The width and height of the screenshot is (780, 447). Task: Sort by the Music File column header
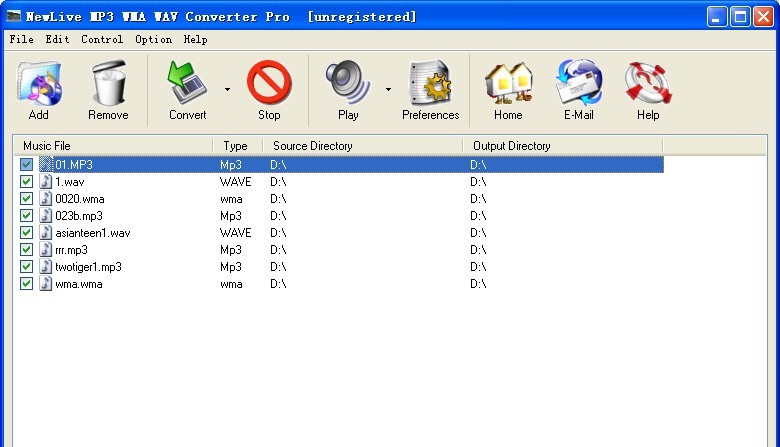pyautogui.click(x=112, y=146)
